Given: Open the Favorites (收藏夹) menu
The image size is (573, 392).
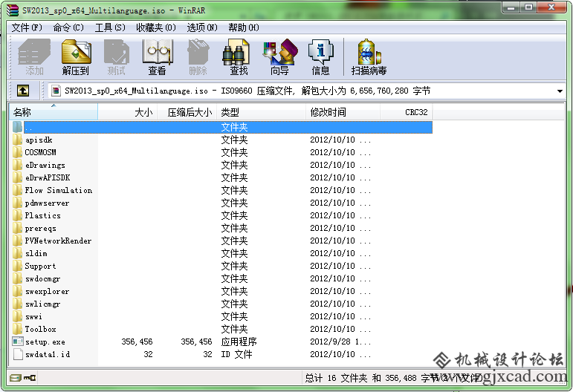Looking at the screenshot, I should pyautogui.click(x=156, y=27).
